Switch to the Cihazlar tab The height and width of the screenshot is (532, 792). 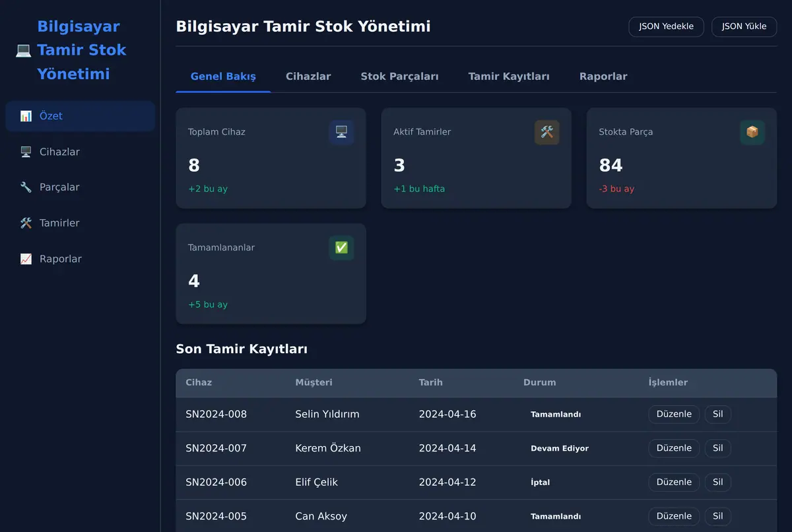coord(308,77)
